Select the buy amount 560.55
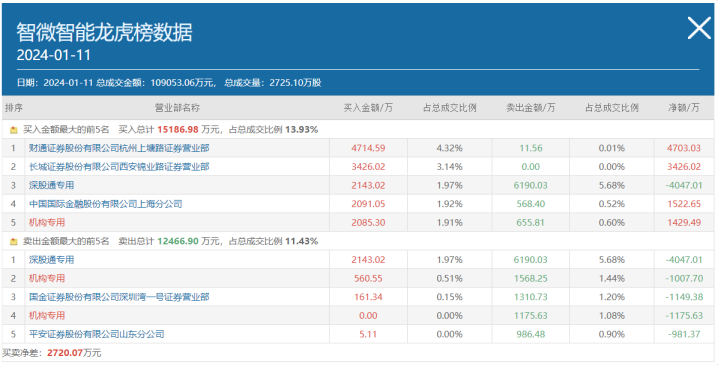Screen dimensions: 718x365 [368, 278]
